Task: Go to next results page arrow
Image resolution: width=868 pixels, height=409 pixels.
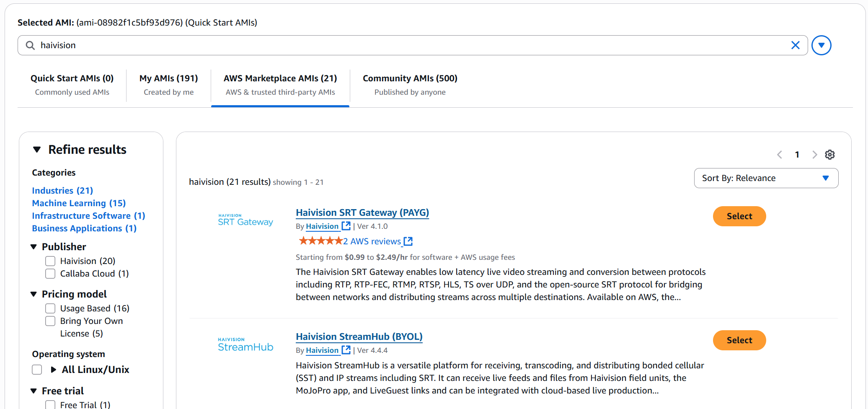Action: pos(814,155)
